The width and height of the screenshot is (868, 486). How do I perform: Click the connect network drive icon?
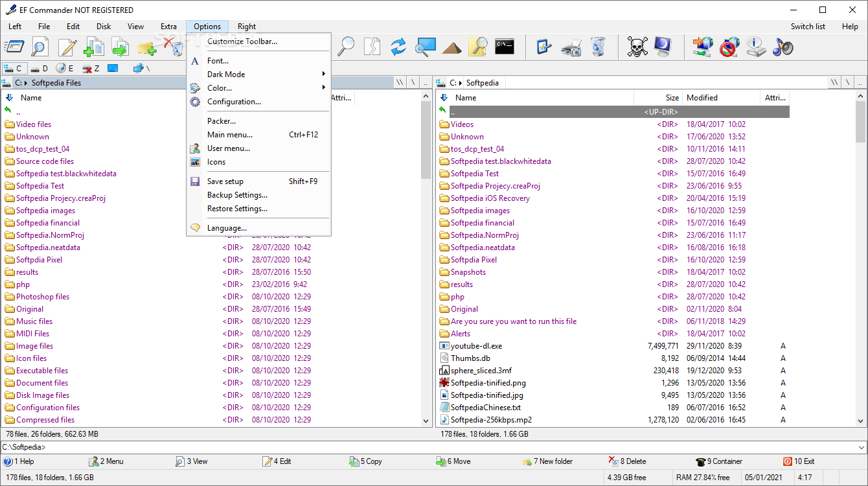[x=703, y=47]
